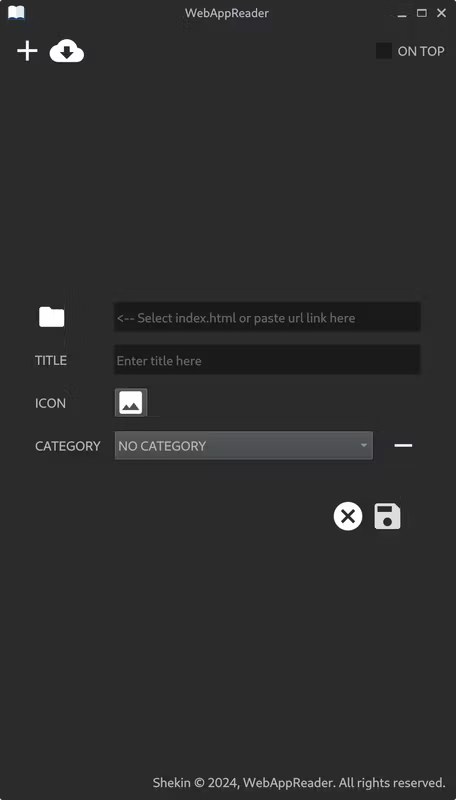Expand category list using the small arrow
Image resolution: width=456 pixels, height=800 pixels.
point(364,445)
